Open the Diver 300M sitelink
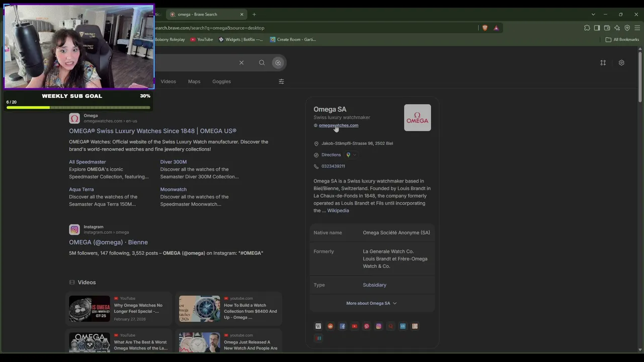This screenshot has width=644, height=362. 174,162
